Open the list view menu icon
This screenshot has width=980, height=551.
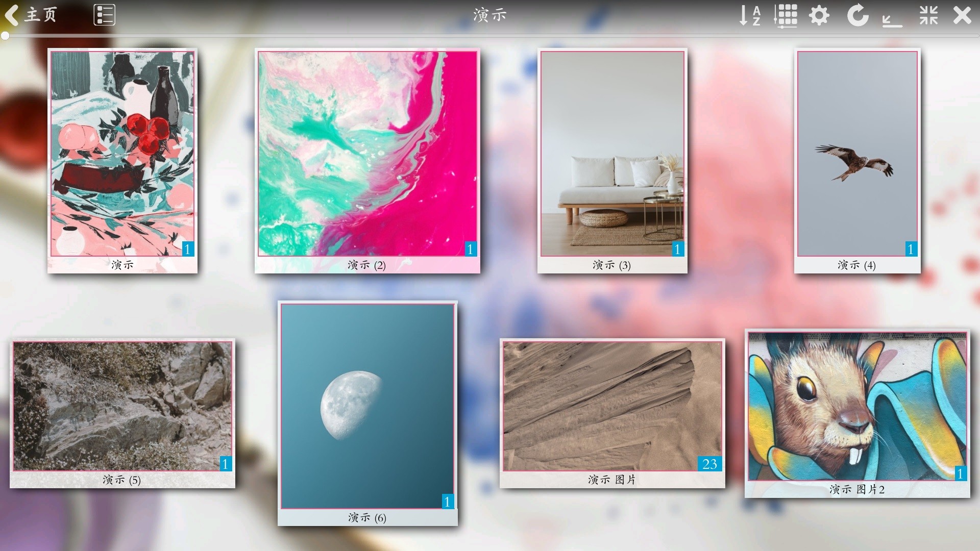[x=105, y=15]
